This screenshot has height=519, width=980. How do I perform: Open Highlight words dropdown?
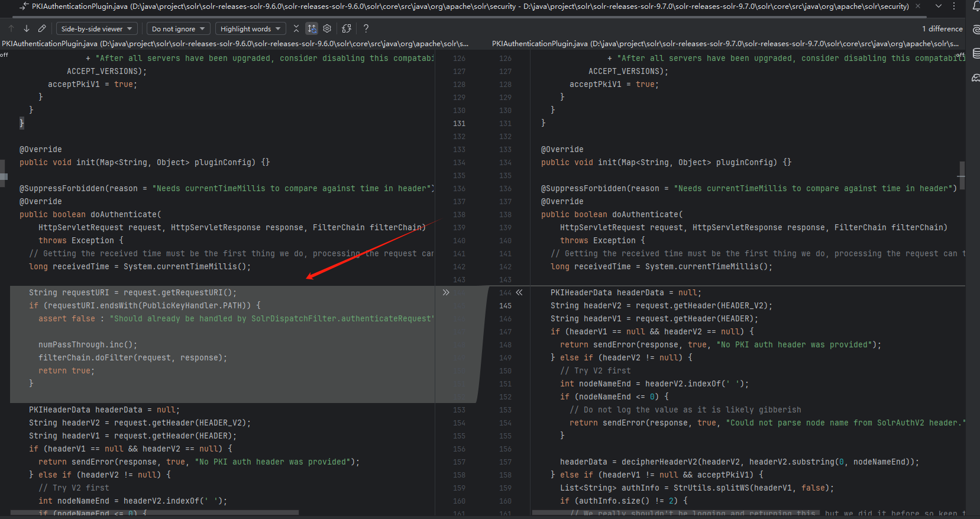point(250,28)
